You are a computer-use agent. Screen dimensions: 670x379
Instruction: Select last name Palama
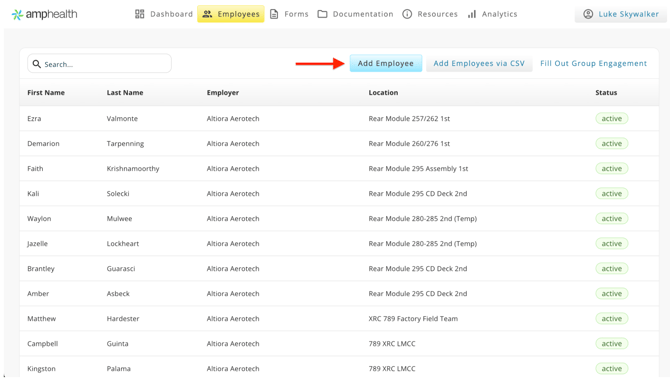pos(118,368)
